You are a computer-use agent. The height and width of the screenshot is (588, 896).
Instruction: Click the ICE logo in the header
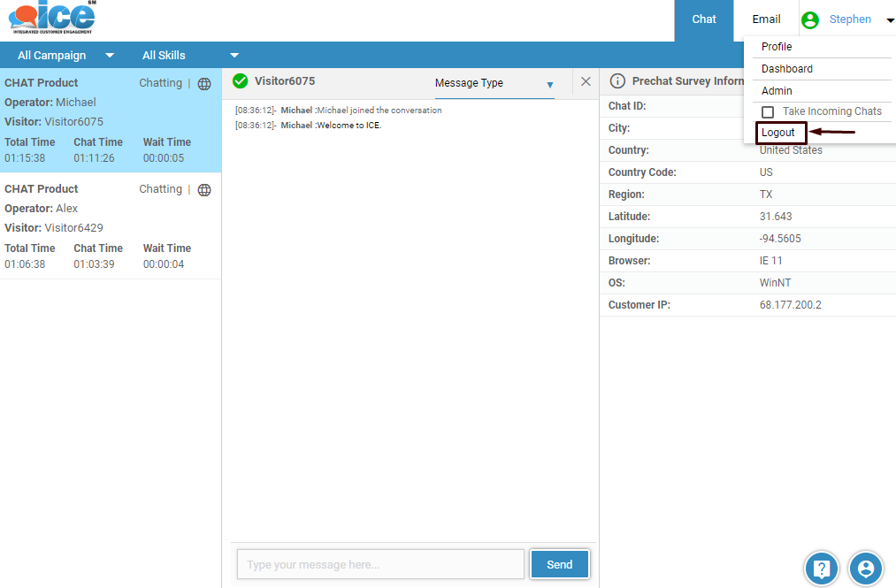point(52,18)
